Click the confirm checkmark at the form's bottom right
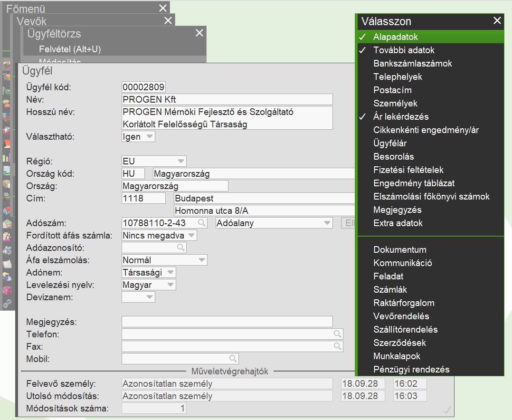The height and width of the screenshot is (420, 512). click(x=447, y=410)
